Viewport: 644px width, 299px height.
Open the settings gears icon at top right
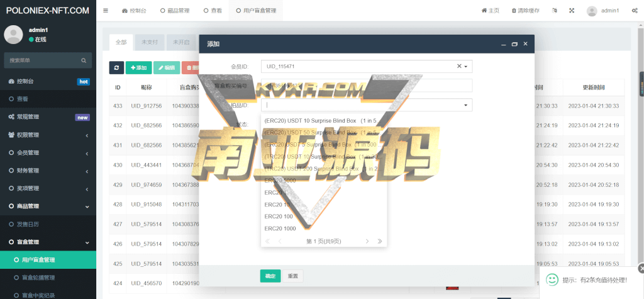pyautogui.click(x=635, y=11)
